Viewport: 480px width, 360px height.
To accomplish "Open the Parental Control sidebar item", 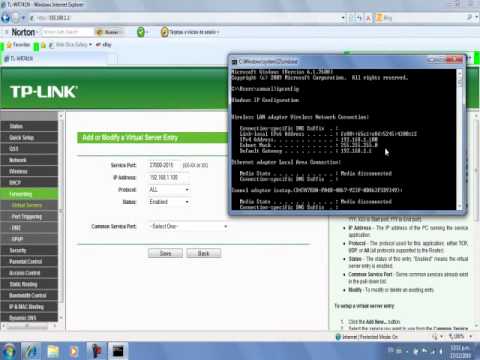I will pos(29,262).
